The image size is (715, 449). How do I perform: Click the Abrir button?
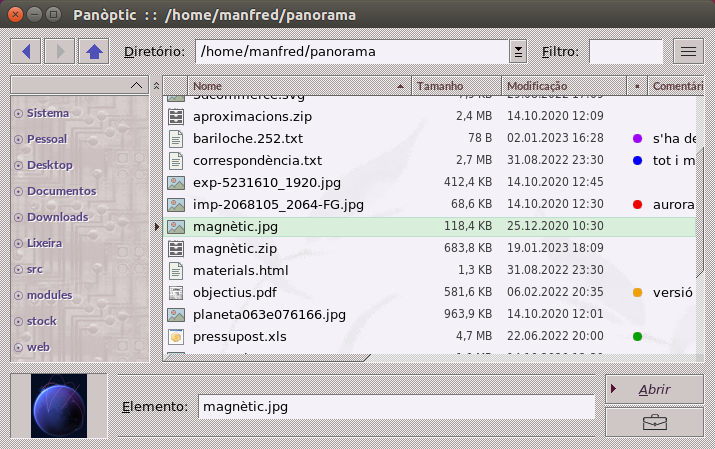coord(654,389)
